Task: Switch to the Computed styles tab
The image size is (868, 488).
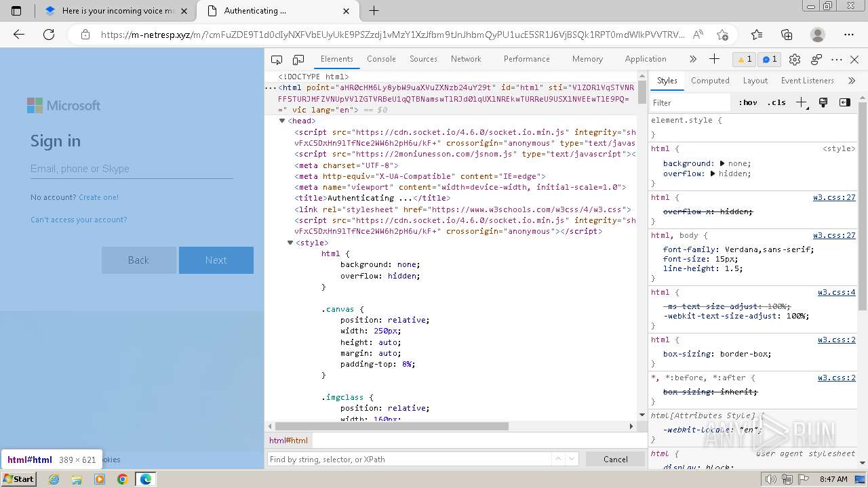Action: (710, 80)
